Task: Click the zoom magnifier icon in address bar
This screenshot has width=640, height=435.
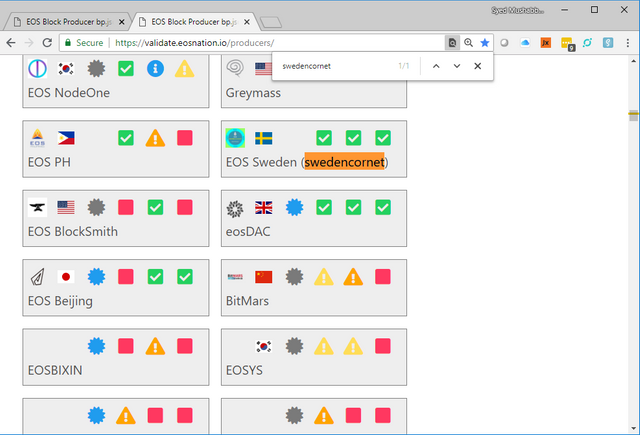Action: click(x=468, y=43)
